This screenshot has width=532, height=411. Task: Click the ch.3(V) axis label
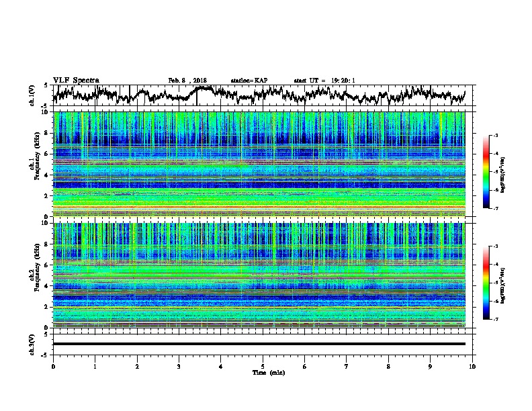coord(32,345)
